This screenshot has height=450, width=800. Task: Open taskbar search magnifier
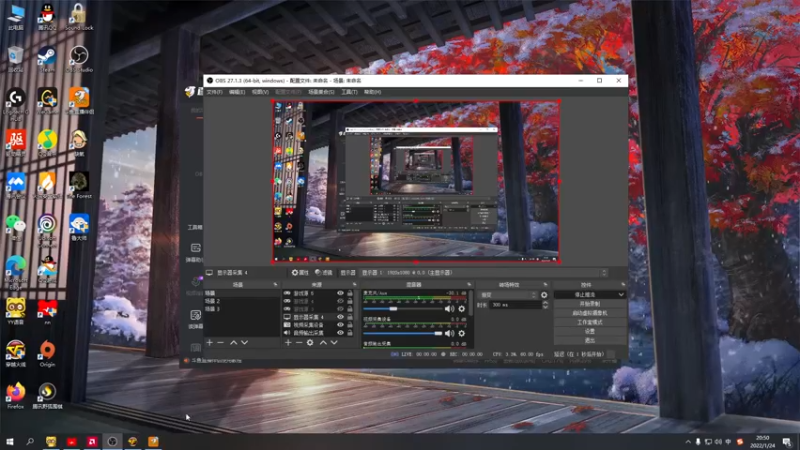pyautogui.click(x=30, y=441)
